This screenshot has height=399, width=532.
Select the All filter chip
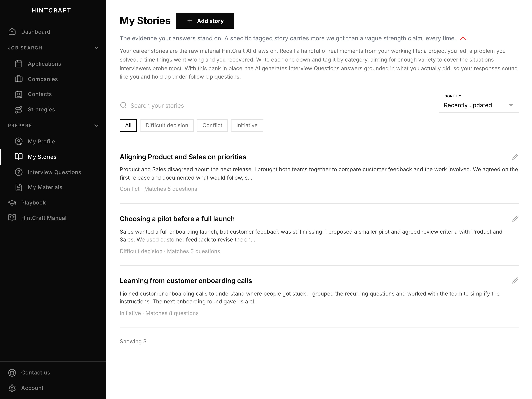tap(128, 125)
